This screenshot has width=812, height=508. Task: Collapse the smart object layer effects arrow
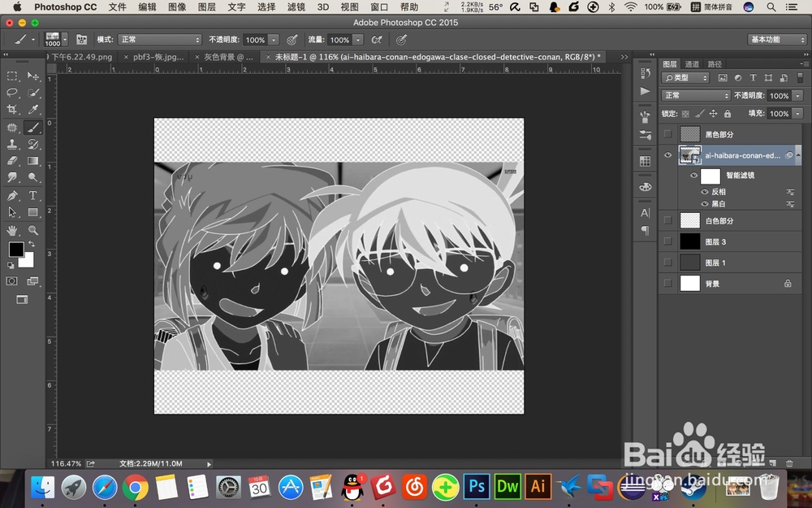click(x=799, y=155)
